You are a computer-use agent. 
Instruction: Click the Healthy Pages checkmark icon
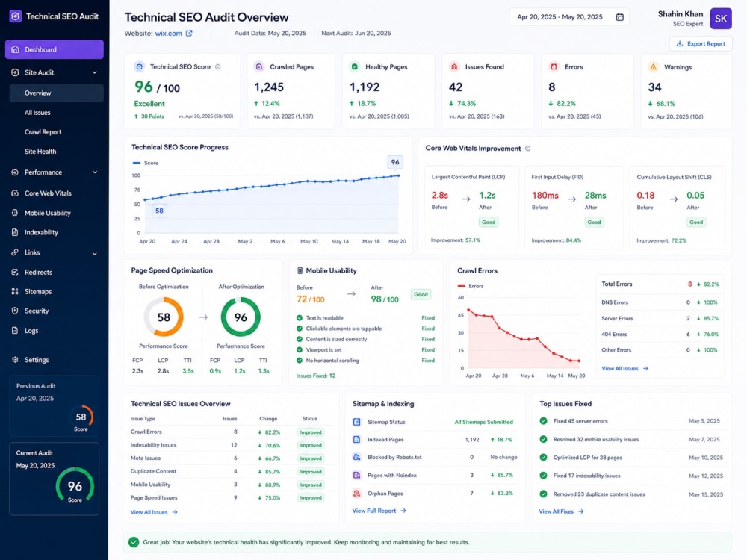click(354, 67)
